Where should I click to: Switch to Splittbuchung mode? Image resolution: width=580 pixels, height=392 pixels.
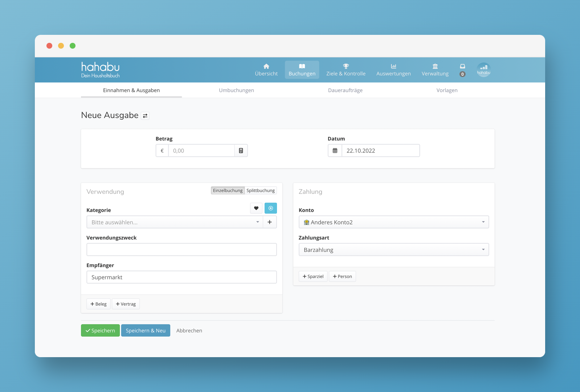click(x=261, y=191)
